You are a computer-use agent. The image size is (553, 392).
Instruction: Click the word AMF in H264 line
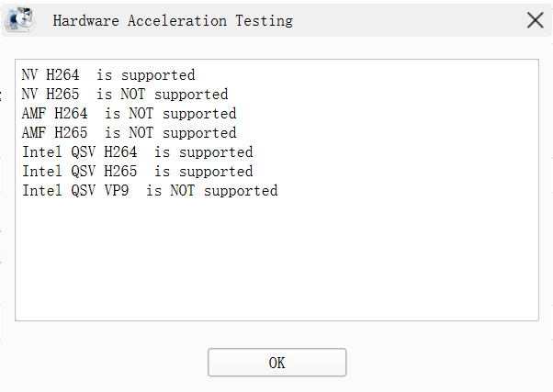tap(33, 114)
